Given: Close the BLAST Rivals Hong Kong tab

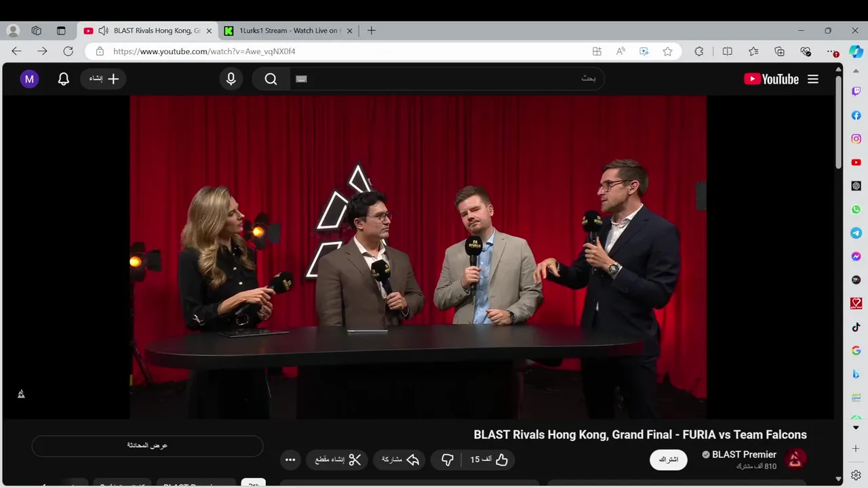Looking at the screenshot, I should tap(209, 30).
